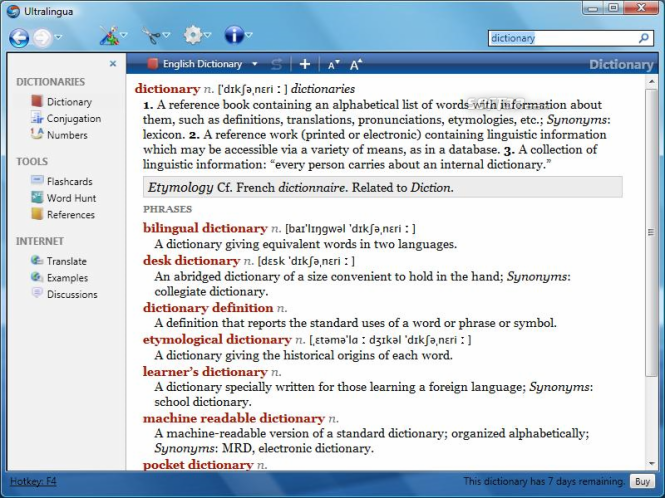Click the 'bilingual dictionary' phrase heading
This screenshot has width=665, height=498.
pos(205,228)
